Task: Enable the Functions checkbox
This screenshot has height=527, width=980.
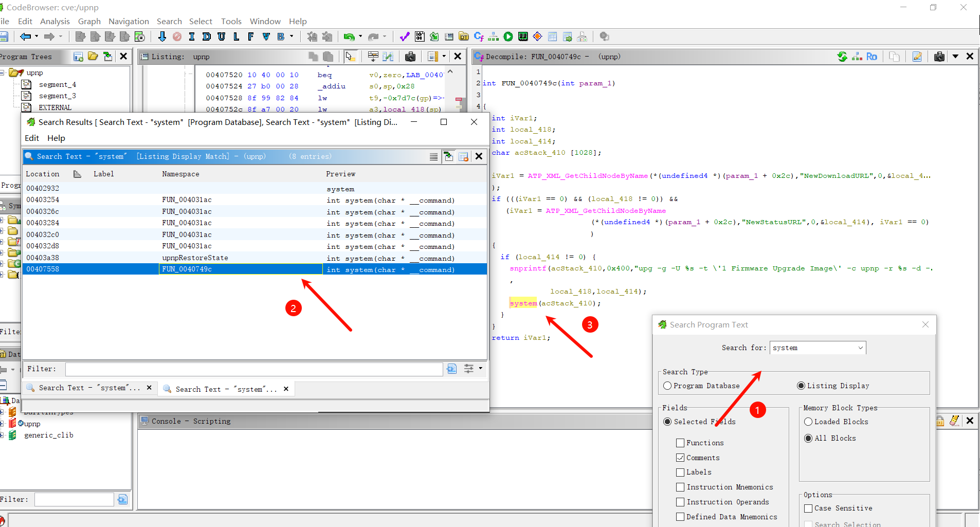Action: click(x=680, y=443)
